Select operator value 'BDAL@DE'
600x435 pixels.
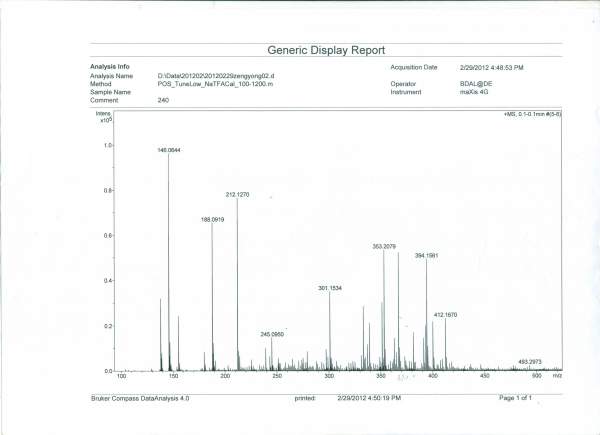(476, 84)
